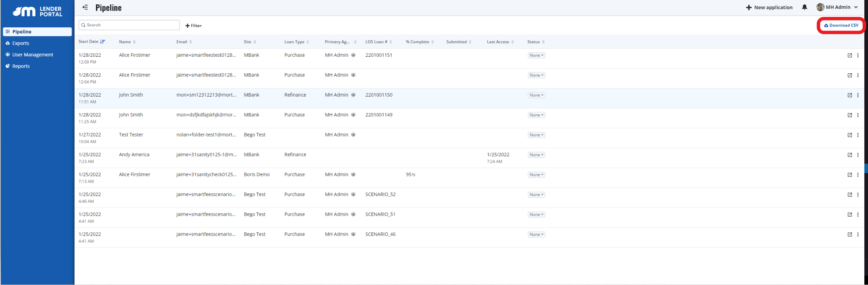The height and width of the screenshot is (285, 868).
Task: Click the 95% complete value
Action: [x=410, y=175]
